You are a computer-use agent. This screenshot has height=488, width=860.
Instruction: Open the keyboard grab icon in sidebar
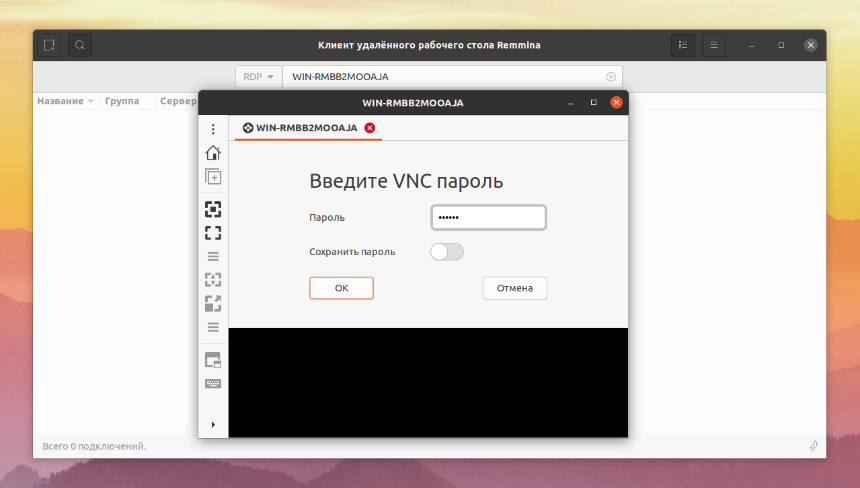pyautogui.click(x=213, y=383)
